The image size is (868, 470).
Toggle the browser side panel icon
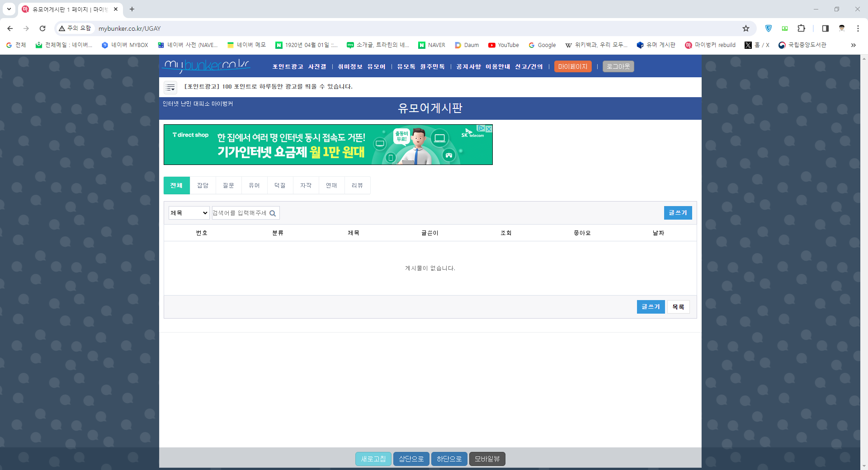pyautogui.click(x=825, y=28)
